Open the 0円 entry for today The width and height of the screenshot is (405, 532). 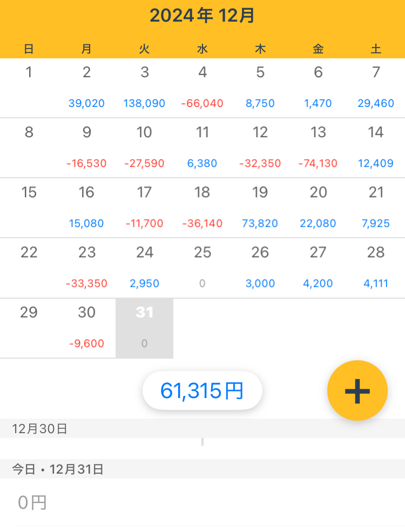point(202,502)
